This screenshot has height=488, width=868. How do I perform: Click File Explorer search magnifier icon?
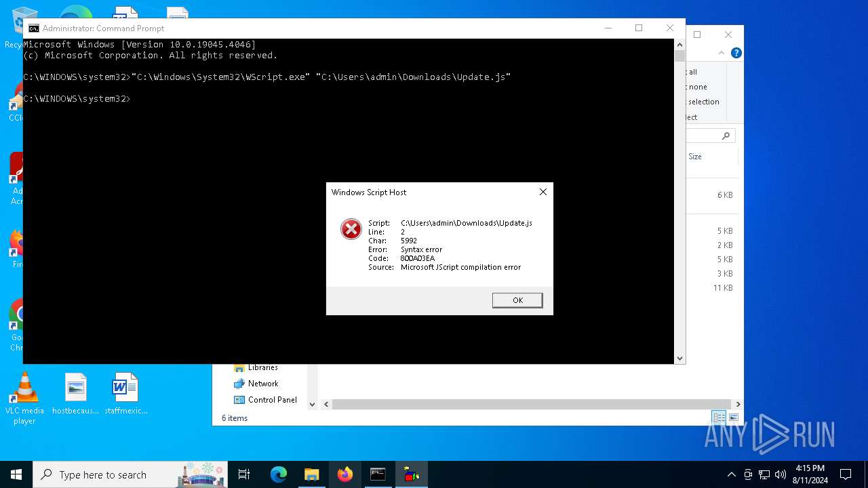click(x=726, y=136)
